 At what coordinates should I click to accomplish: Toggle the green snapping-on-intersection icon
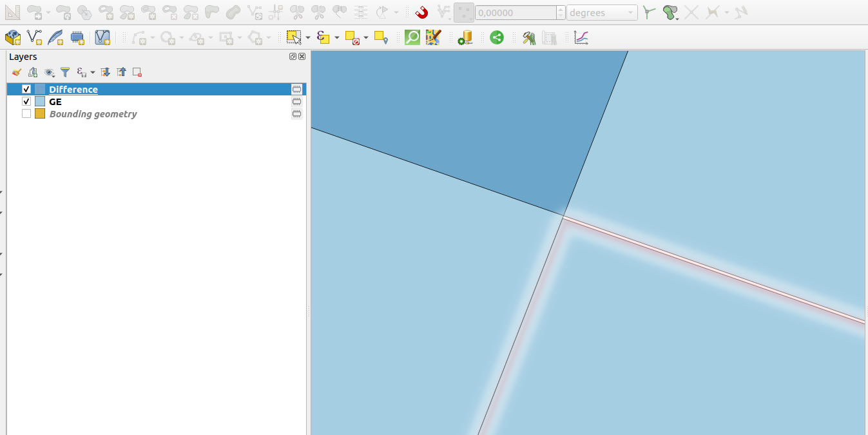click(x=649, y=12)
